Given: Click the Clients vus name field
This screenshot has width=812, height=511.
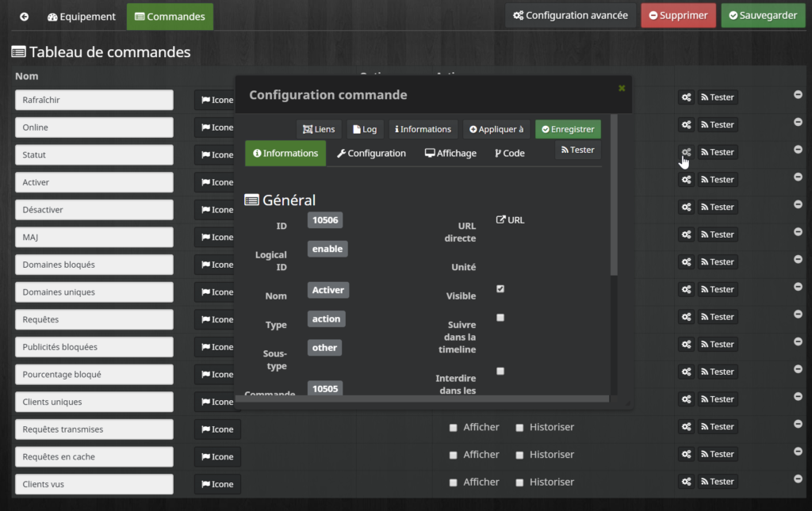Looking at the screenshot, I should click(94, 484).
